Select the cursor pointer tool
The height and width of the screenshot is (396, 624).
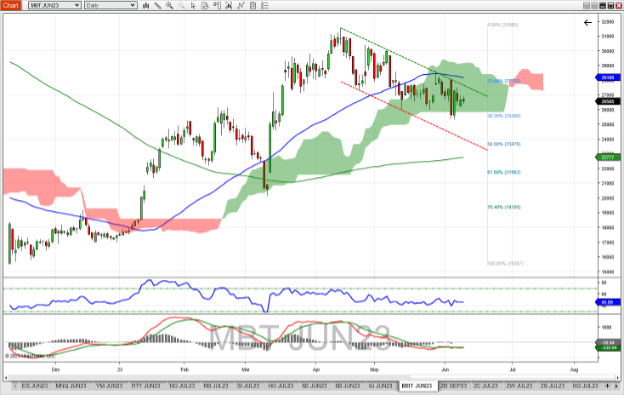coord(193,5)
